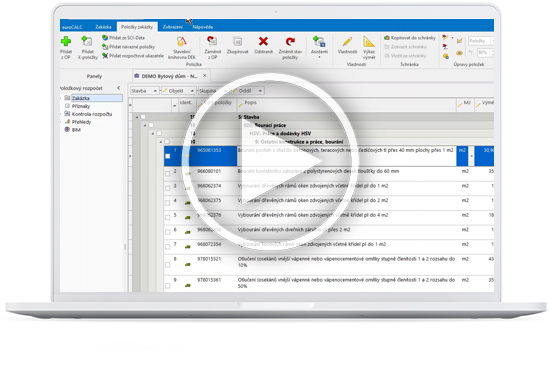Open Výkaz výměr triangle icon
Screen dimensions: 550x382
click(369, 41)
